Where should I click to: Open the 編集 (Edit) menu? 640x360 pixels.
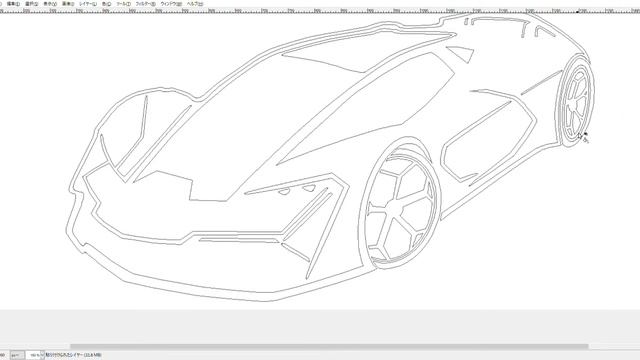tap(13, 4)
